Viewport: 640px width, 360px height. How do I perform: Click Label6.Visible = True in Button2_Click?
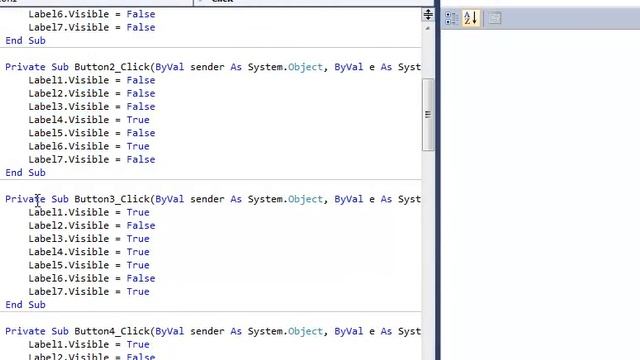[89, 147]
